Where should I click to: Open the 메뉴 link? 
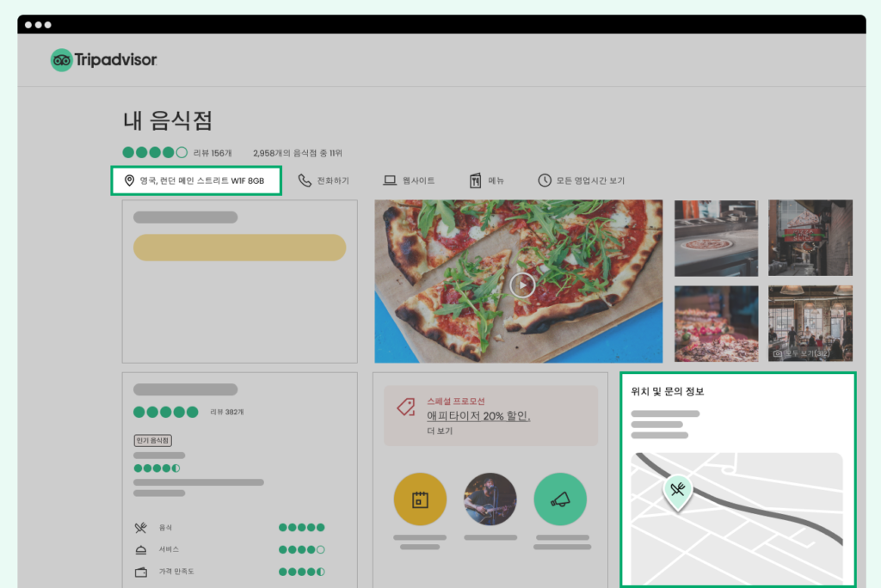(496, 181)
